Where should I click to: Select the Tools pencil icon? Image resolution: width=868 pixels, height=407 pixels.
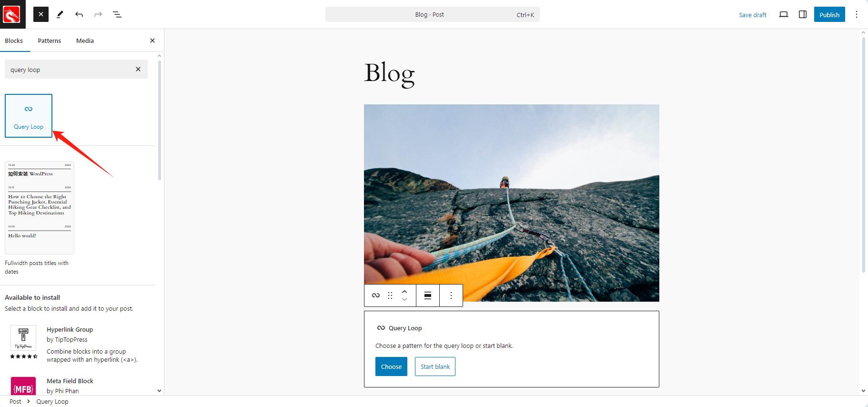coord(60,14)
